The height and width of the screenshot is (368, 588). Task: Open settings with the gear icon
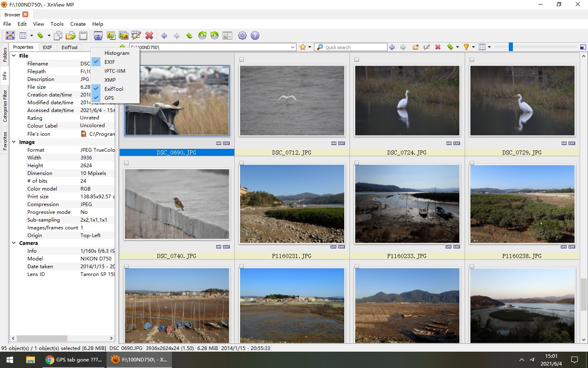(242, 36)
